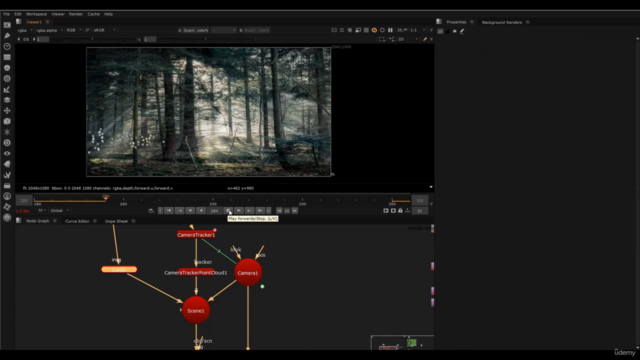
Task: Open the 3D nodes cube icon
Action: click(7, 121)
